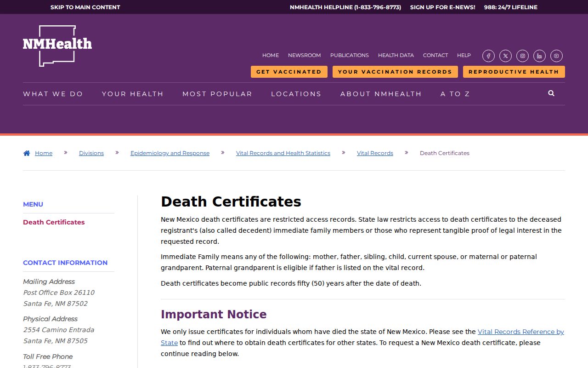Image resolution: width=588 pixels, height=368 pixels.
Task: Click Sign Up for E-News link
Action: [443, 7]
